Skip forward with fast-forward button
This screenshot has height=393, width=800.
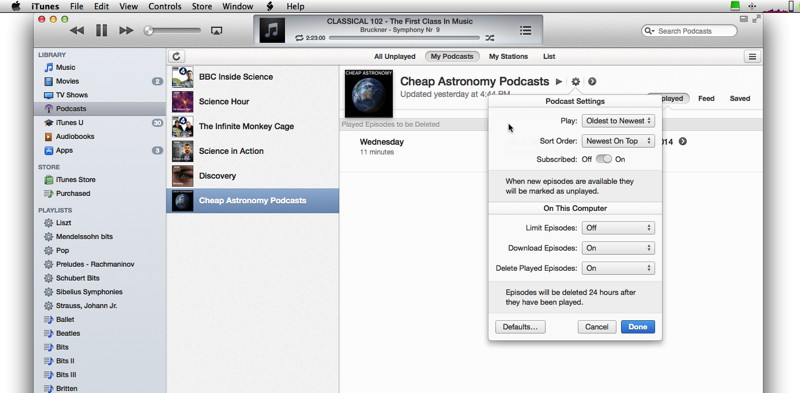coord(127,31)
